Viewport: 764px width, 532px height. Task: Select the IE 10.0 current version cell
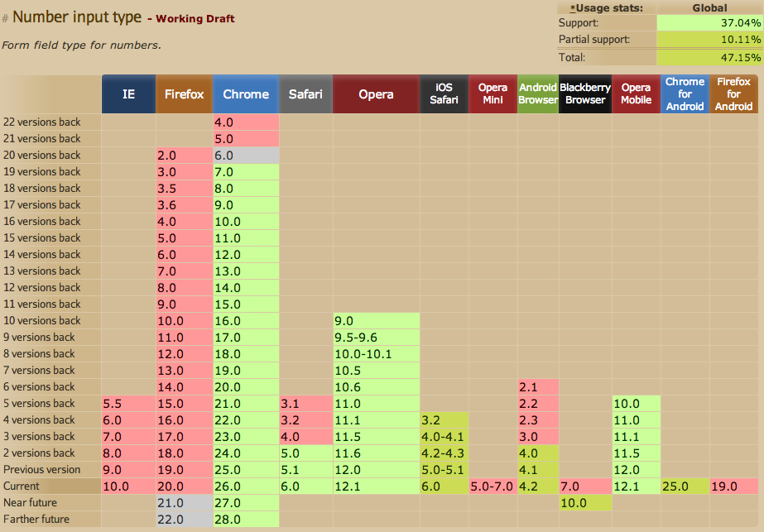point(128,486)
